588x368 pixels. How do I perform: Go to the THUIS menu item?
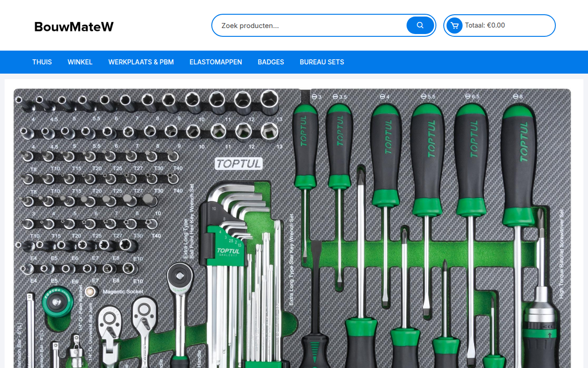point(42,62)
